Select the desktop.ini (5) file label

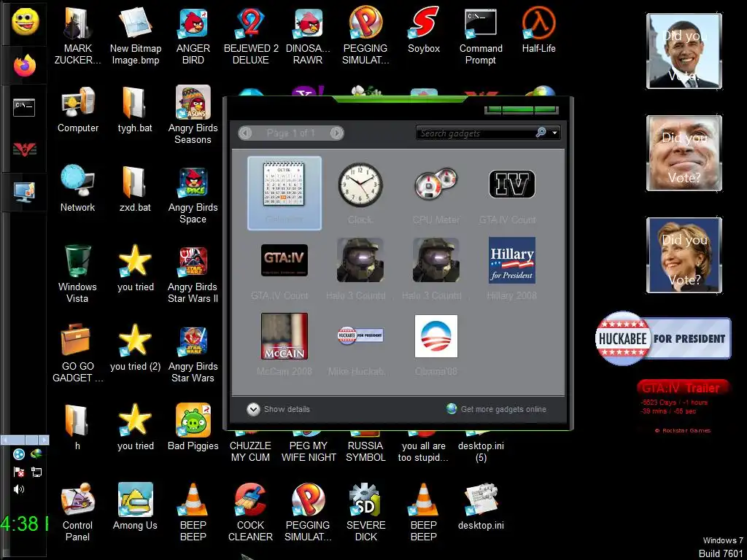click(x=481, y=451)
